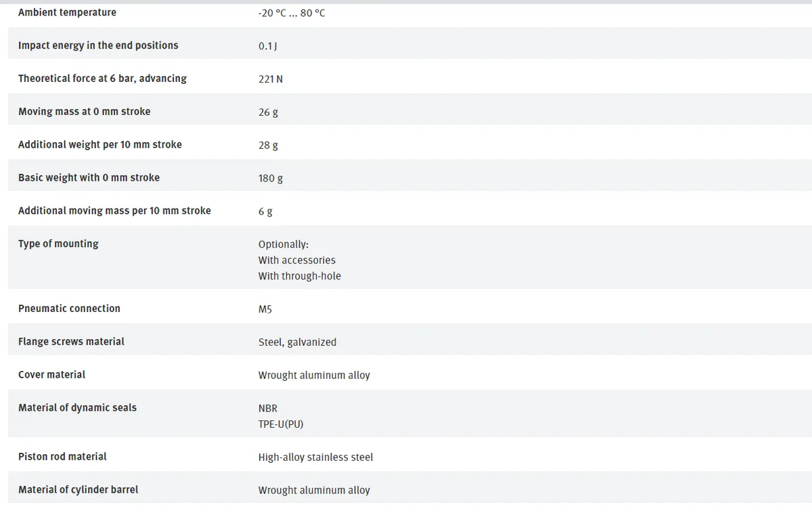812x511 pixels.
Task: Click the 180 g basic weight value
Action: (271, 179)
